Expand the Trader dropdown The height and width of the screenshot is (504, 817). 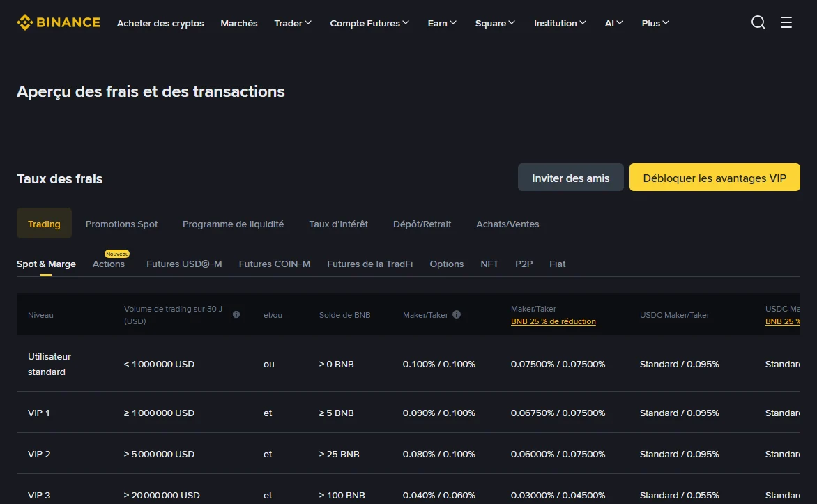coord(293,23)
